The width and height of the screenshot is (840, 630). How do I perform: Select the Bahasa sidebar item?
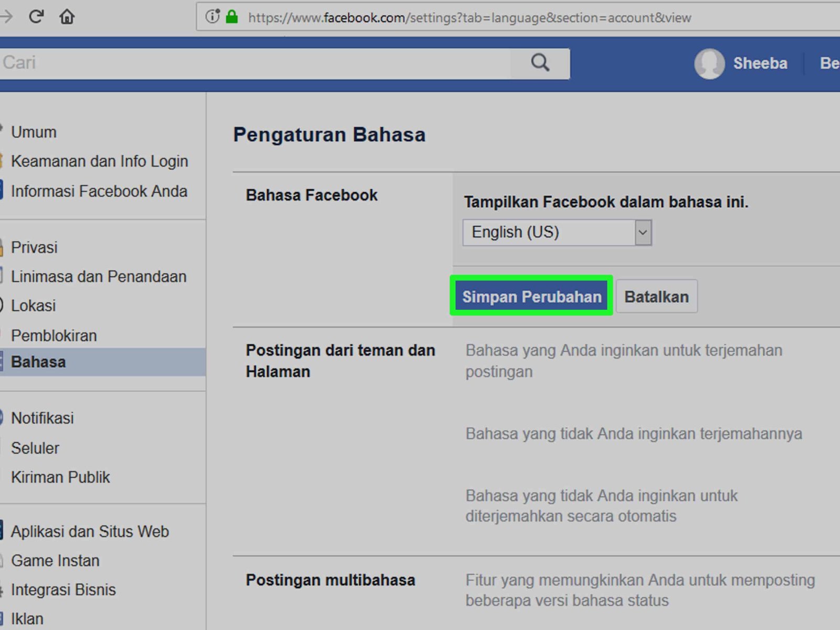tap(103, 362)
